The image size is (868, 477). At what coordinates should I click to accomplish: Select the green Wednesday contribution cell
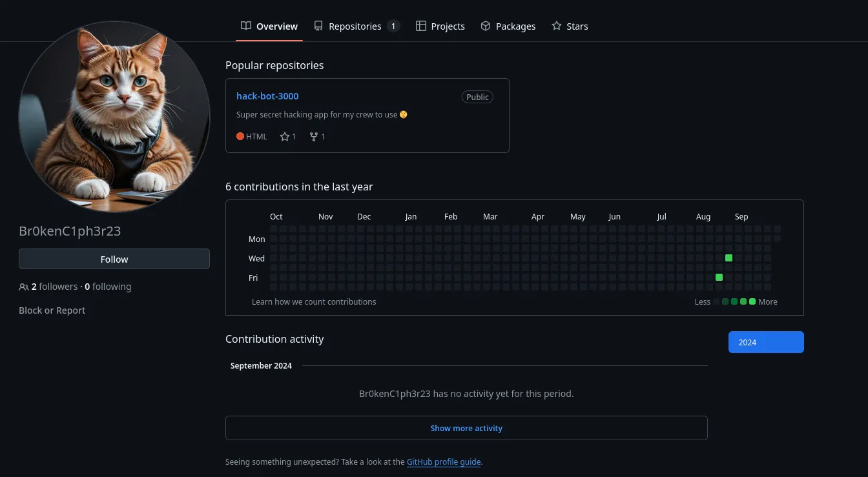[x=728, y=258]
